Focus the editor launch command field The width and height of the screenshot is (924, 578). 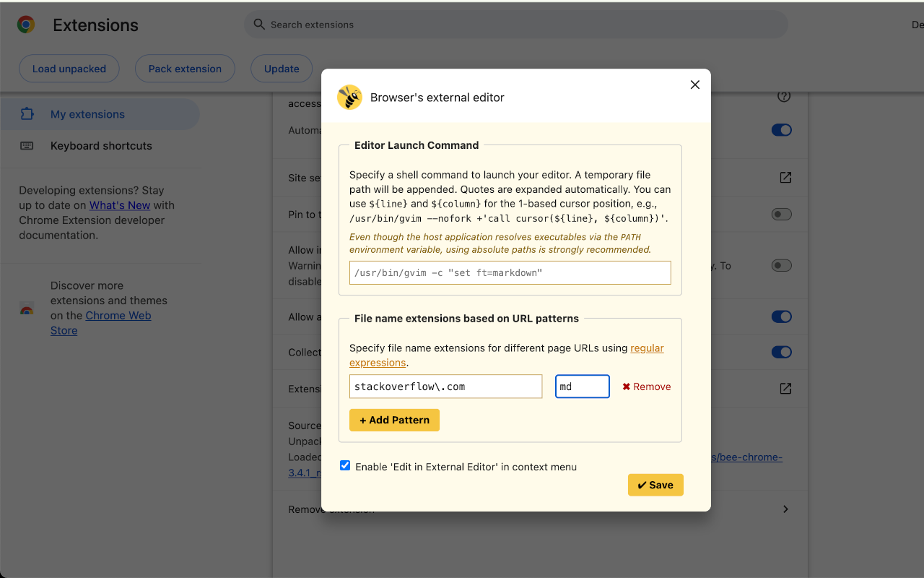510,272
